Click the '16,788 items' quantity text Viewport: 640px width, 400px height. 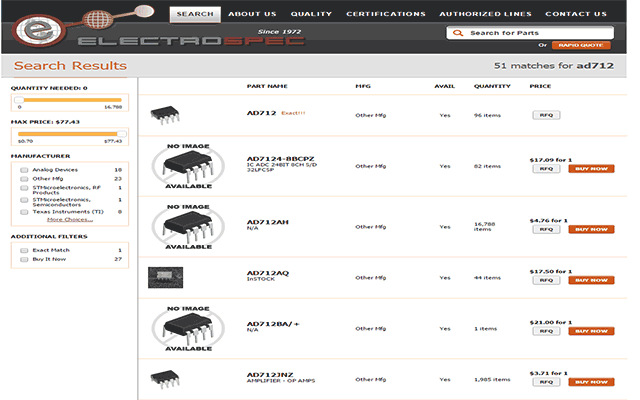[x=484, y=227]
